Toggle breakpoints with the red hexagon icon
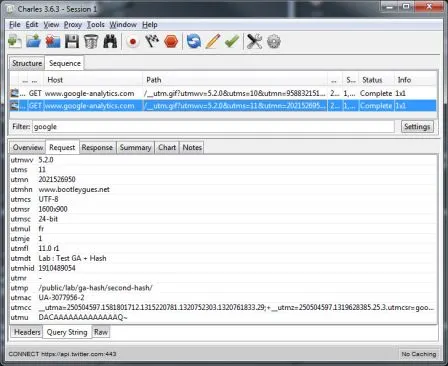The image size is (448, 366). 171,42
